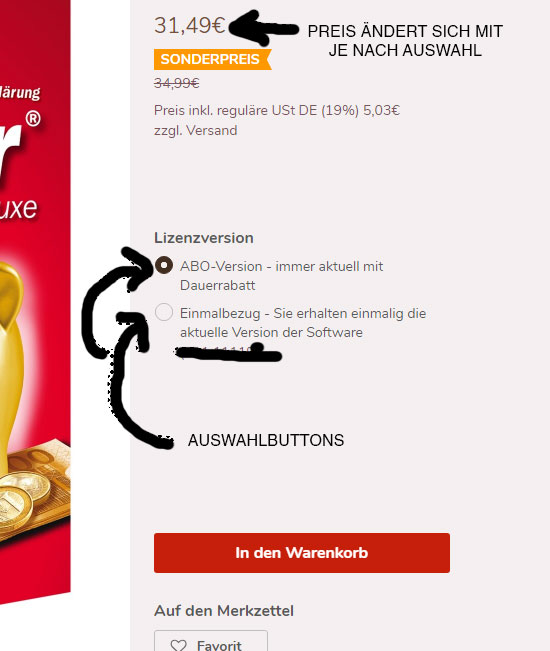Screen dimensions: 550x651
Task: Click the black arrow pointing at price
Action: 264,28
